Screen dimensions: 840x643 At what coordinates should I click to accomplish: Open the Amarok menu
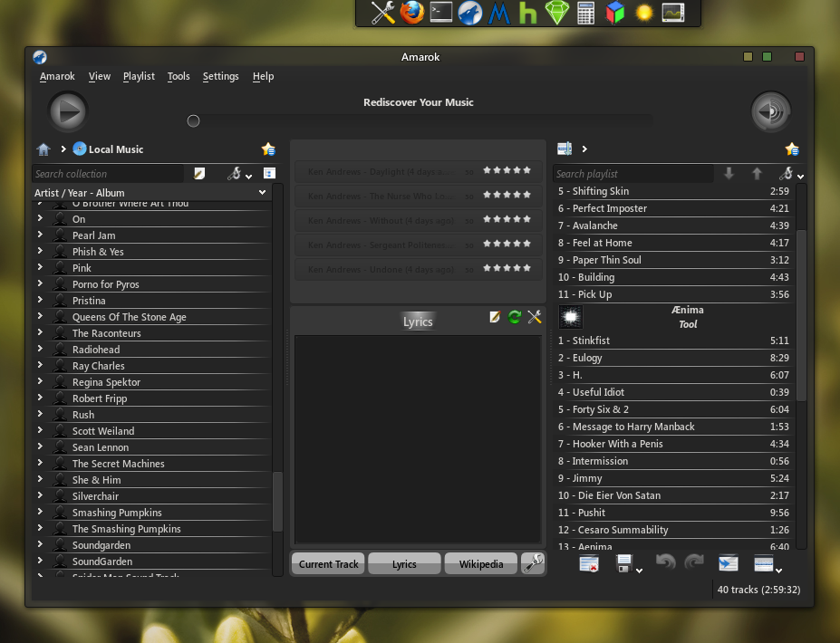point(57,77)
